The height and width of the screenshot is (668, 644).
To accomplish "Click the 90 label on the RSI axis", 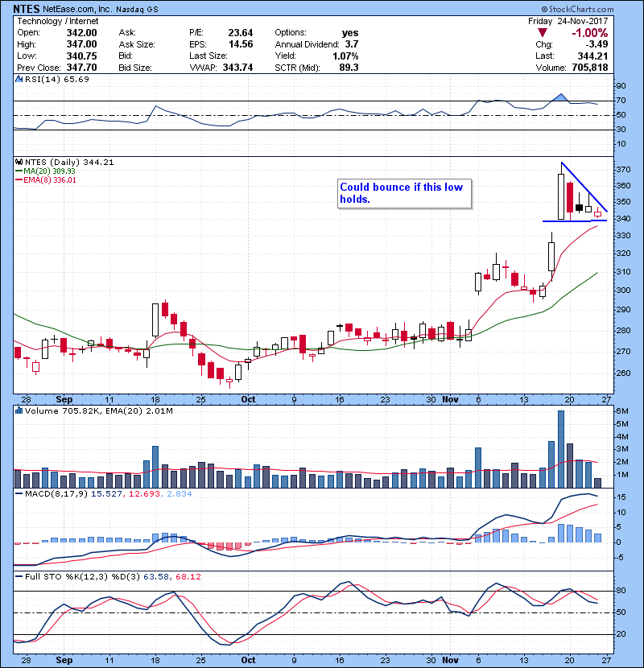I will 621,86.
